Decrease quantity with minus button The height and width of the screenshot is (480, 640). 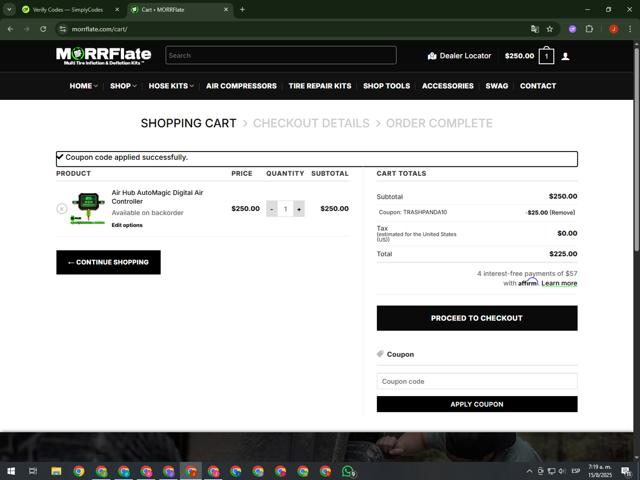(272, 209)
